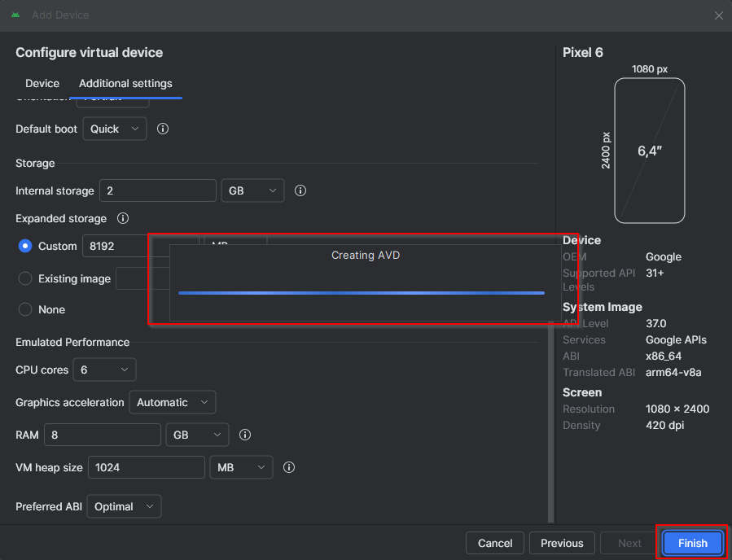732x560 pixels.
Task: Click the info icon beside Expanded storage
Action: coord(123,218)
